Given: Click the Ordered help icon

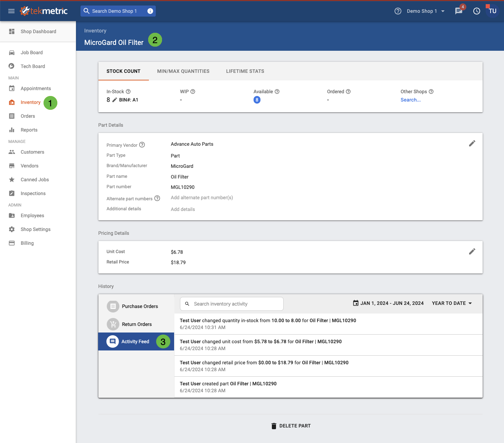Looking at the screenshot, I should 348,92.
